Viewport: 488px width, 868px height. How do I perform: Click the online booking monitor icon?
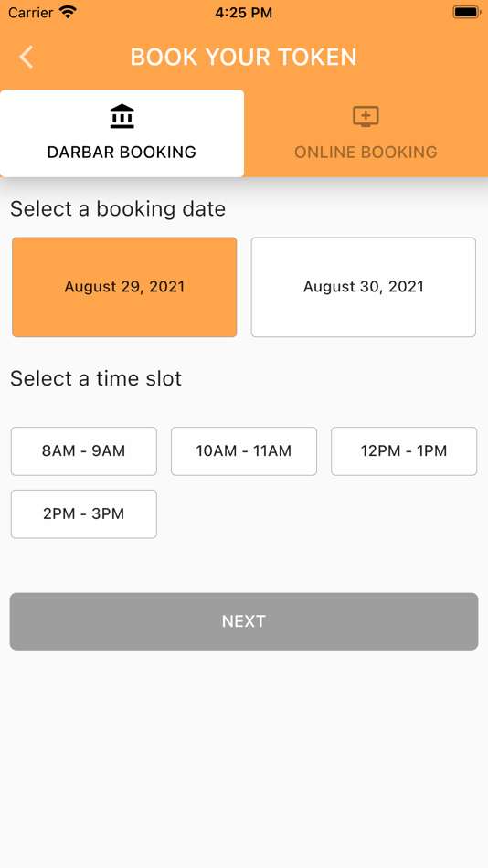point(366,116)
